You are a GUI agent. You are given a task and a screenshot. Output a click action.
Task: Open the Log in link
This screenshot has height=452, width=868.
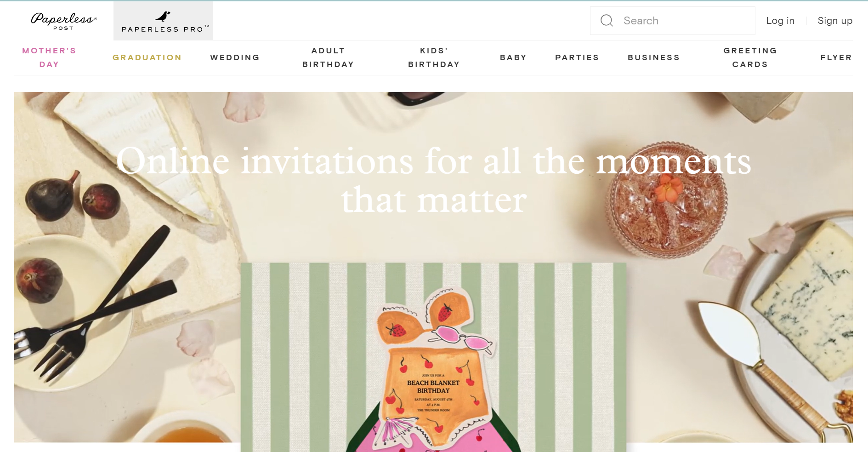pyautogui.click(x=780, y=21)
